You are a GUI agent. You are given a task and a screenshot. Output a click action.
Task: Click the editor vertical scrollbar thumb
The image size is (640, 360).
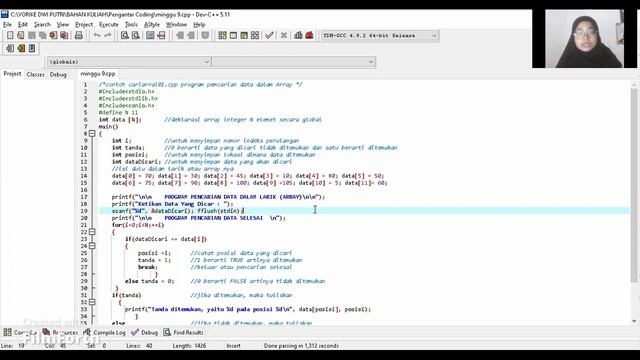coord(634,185)
